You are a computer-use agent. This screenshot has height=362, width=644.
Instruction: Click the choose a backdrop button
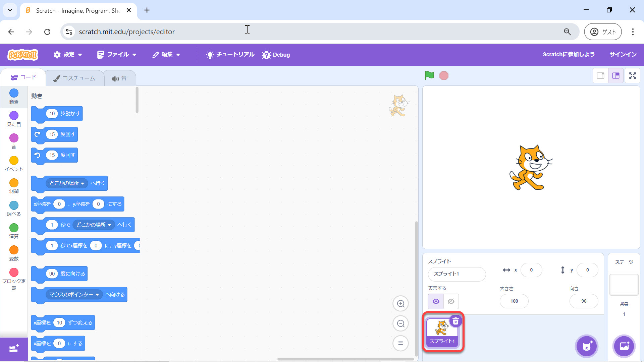pos(624,346)
